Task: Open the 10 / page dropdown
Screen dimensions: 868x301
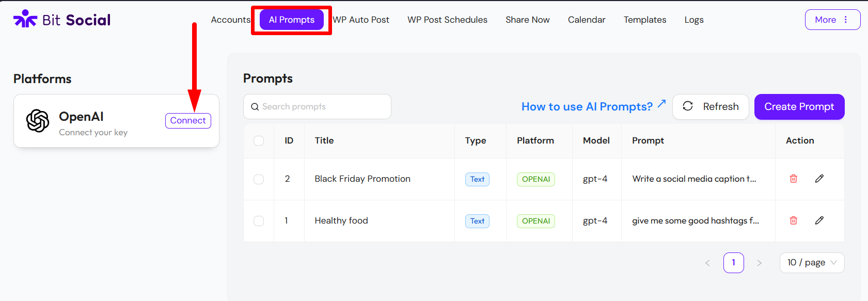Action: (812, 263)
